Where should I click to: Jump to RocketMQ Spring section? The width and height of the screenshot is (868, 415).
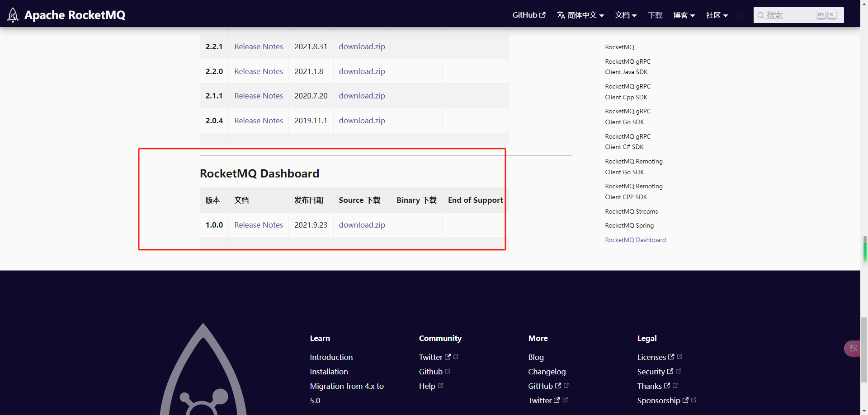629,225
